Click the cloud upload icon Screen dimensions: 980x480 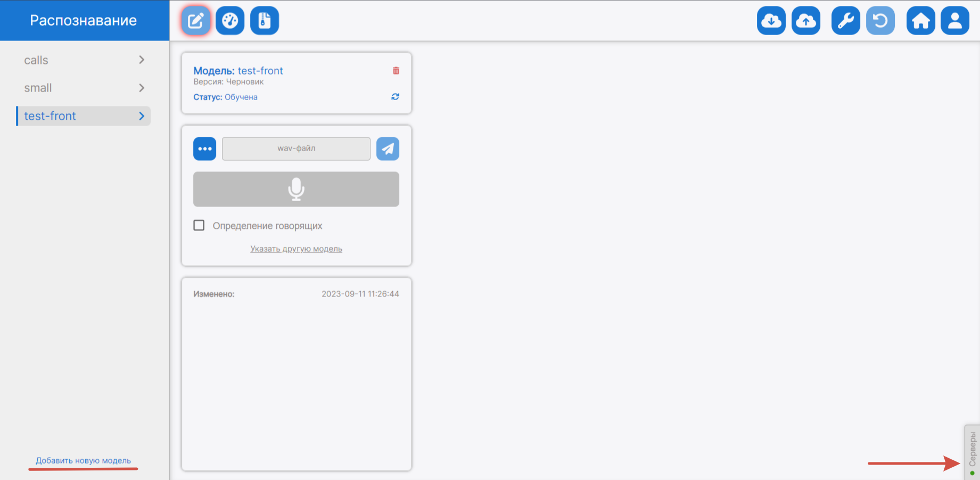pyautogui.click(x=805, y=21)
